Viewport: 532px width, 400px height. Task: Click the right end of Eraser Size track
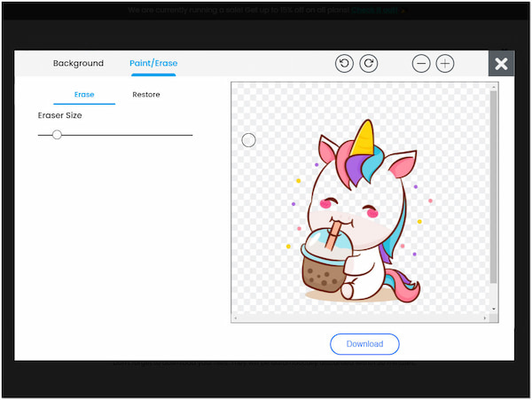191,135
